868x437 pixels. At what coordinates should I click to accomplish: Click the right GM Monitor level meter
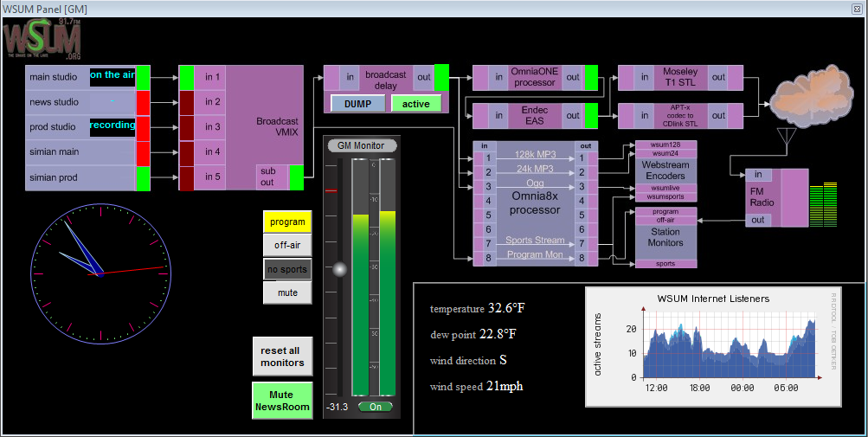click(388, 278)
